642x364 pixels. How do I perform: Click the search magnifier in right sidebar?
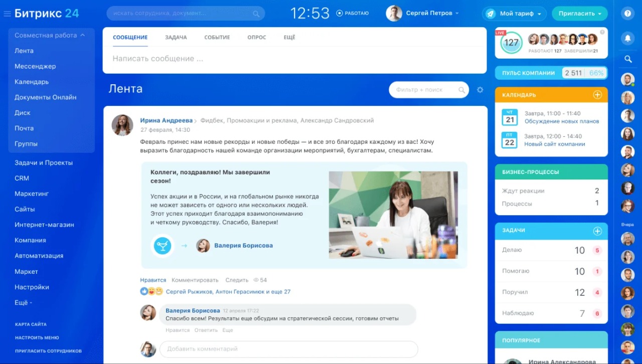627,59
